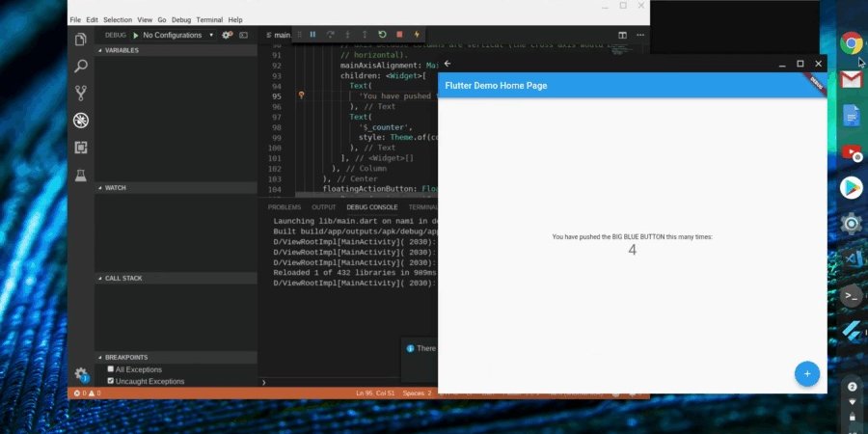Stop debugging with the red square
Viewport: 868px width, 434px height.
click(399, 35)
